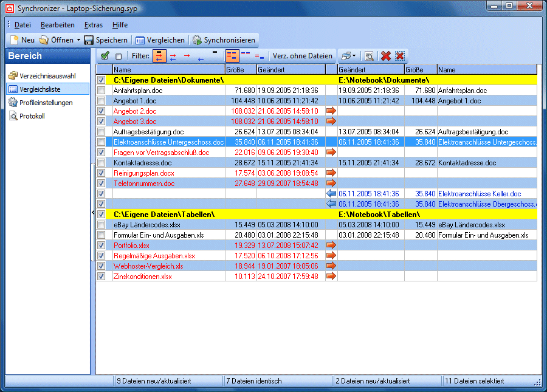Click the left Größe column header
Viewport: 547px width, 392px height.
pos(241,70)
